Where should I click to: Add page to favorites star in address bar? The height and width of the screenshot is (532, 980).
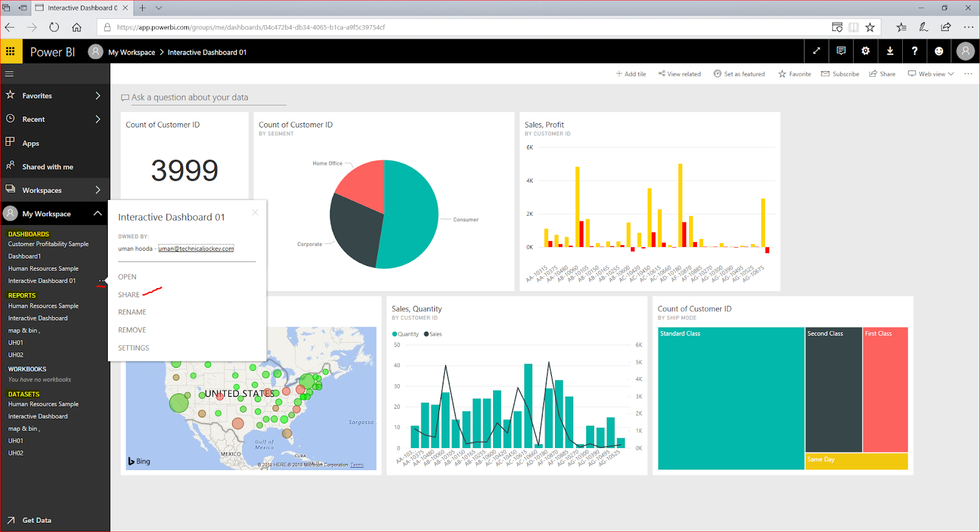click(x=870, y=27)
